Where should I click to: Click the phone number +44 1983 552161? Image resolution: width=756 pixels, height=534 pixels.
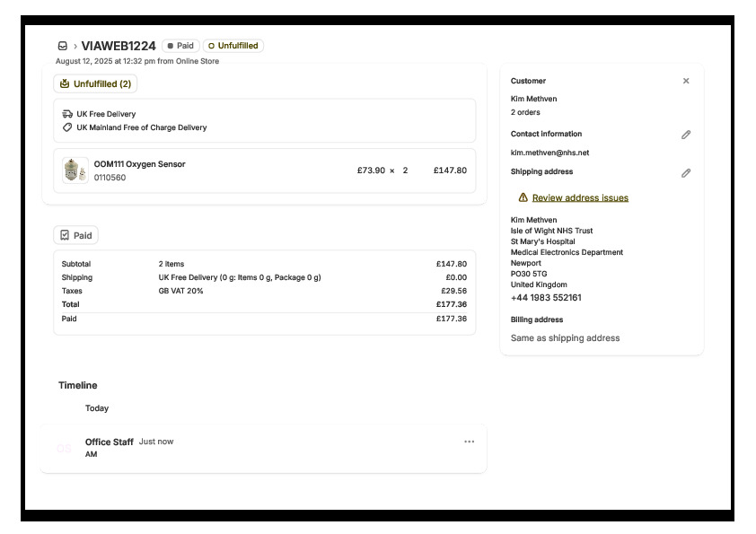pos(546,298)
